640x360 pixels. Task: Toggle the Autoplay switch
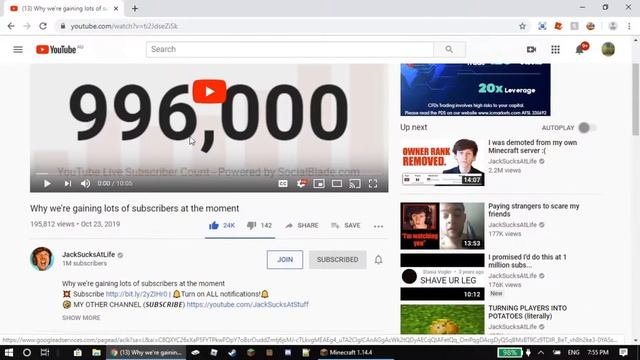click(x=587, y=128)
